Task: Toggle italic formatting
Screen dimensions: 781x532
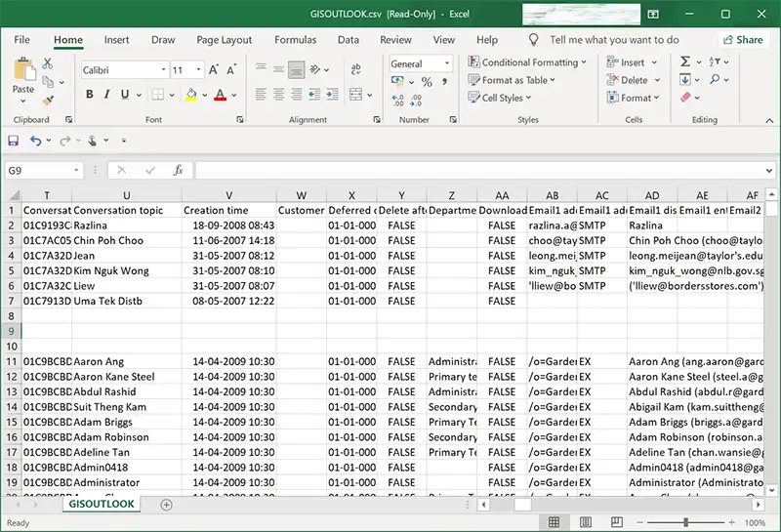Action: pos(106,94)
